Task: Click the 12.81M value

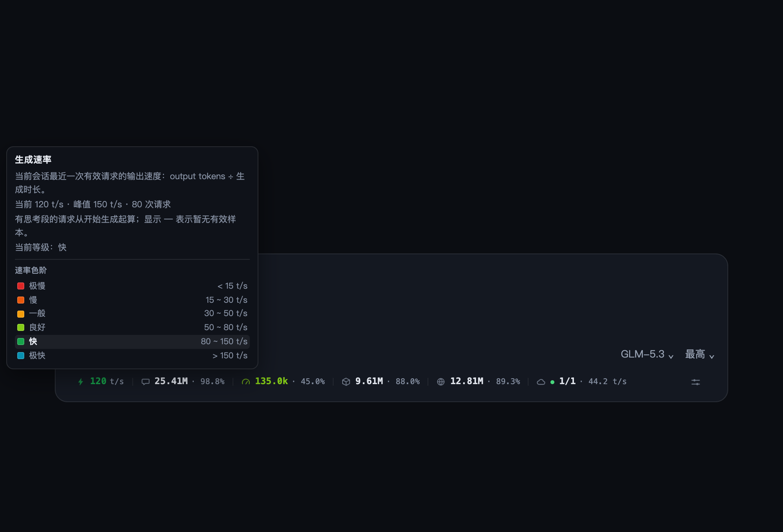Action: 467,381
